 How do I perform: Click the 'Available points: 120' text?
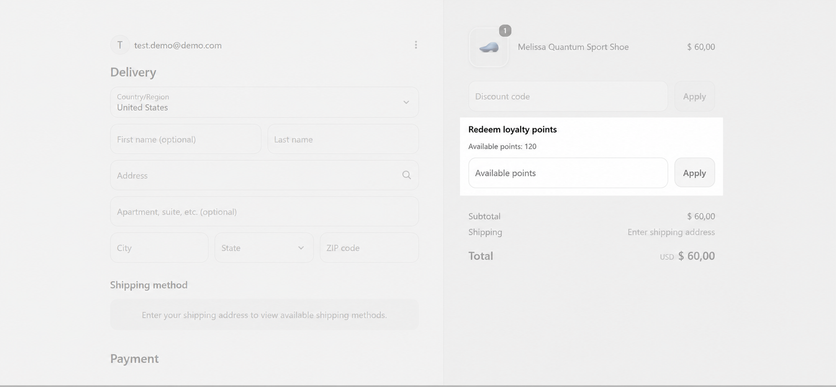click(502, 147)
